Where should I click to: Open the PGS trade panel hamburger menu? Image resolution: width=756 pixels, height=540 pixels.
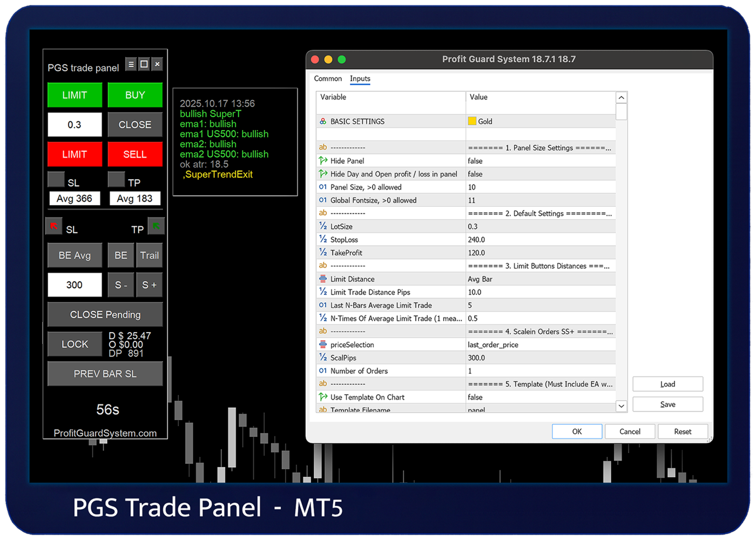click(131, 64)
